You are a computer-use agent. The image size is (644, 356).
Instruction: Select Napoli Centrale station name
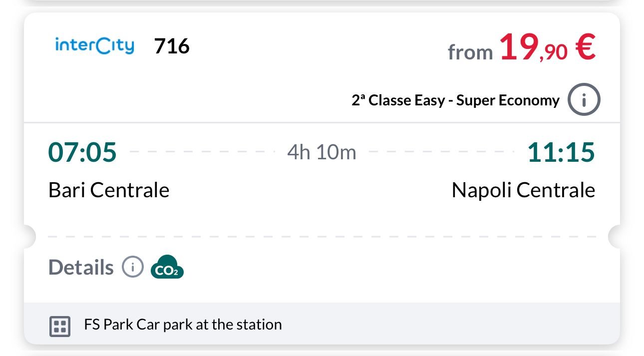(x=523, y=190)
